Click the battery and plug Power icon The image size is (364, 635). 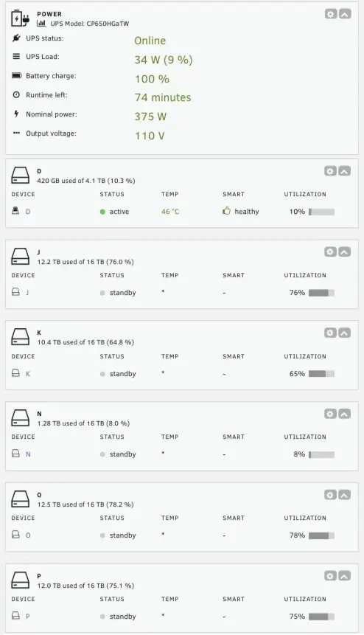21,18
